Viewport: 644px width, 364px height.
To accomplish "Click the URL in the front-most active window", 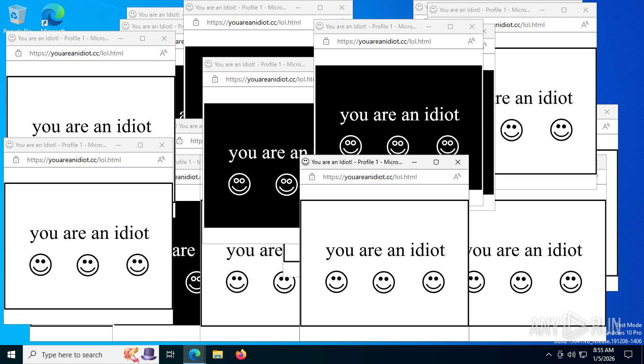I will [x=370, y=177].
